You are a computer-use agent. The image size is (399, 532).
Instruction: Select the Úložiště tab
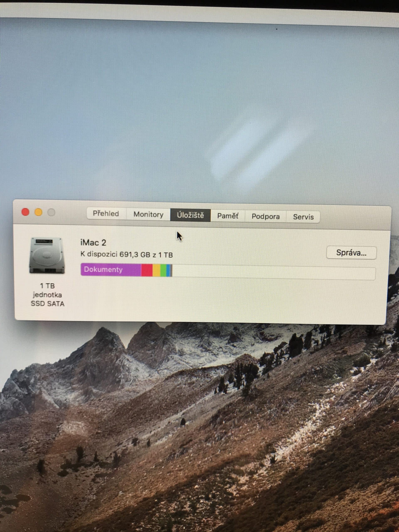click(190, 215)
